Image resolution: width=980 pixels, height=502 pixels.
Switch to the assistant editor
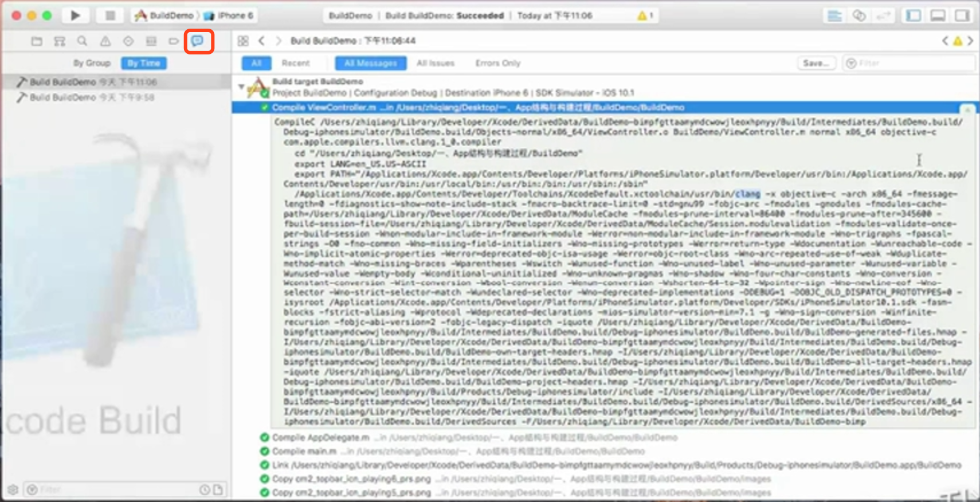859,15
